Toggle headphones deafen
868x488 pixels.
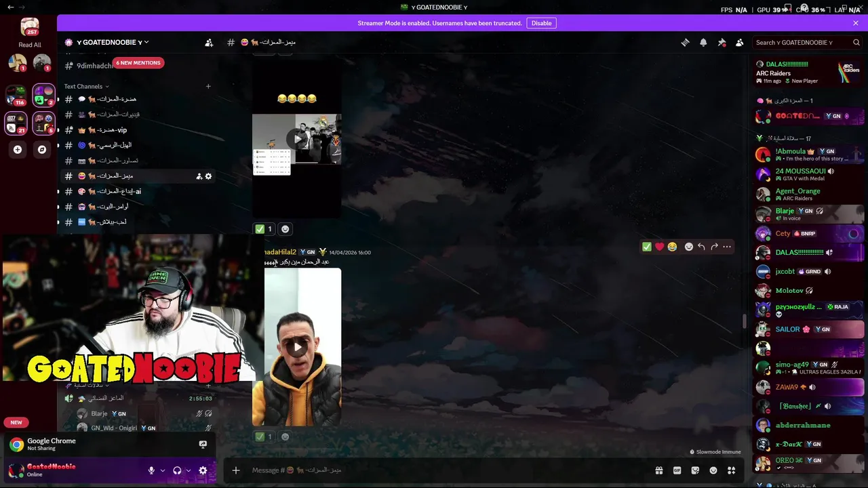tap(177, 470)
